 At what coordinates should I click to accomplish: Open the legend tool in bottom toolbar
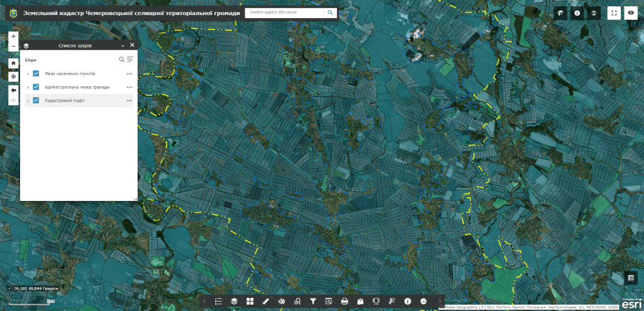click(x=218, y=301)
